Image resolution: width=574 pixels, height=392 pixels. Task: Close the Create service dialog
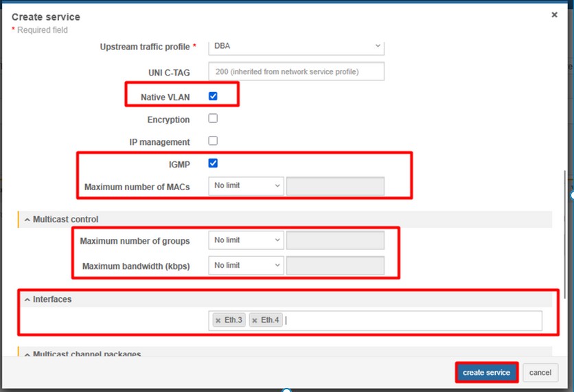click(554, 14)
